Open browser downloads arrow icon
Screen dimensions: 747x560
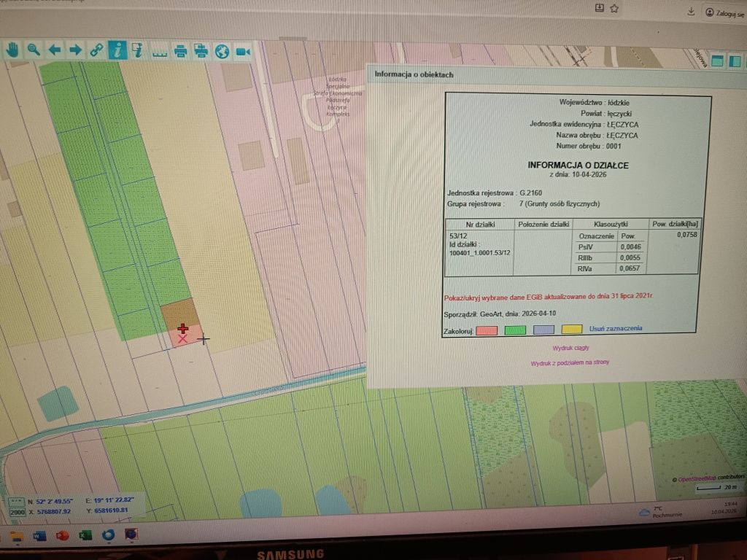click(692, 12)
